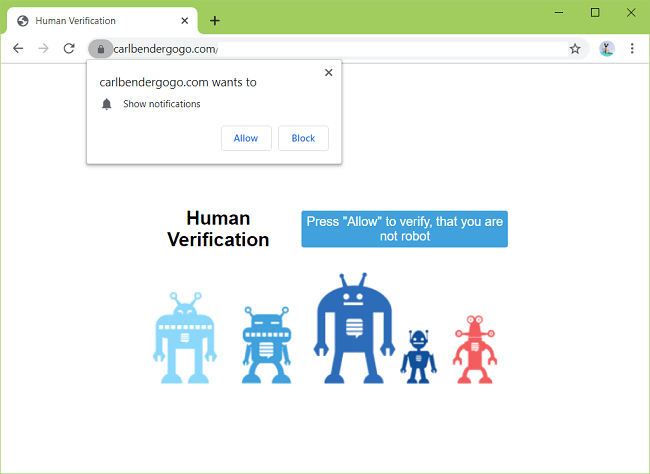Click 'carlbendergogo.com wants to' text
This screenshot has width=650, height=474.
coord(178,82)
